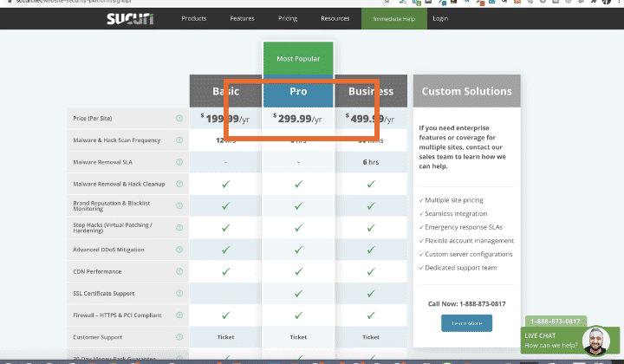Open the Resources menu
The image size is (624, 364).
(x=335, y=18)
